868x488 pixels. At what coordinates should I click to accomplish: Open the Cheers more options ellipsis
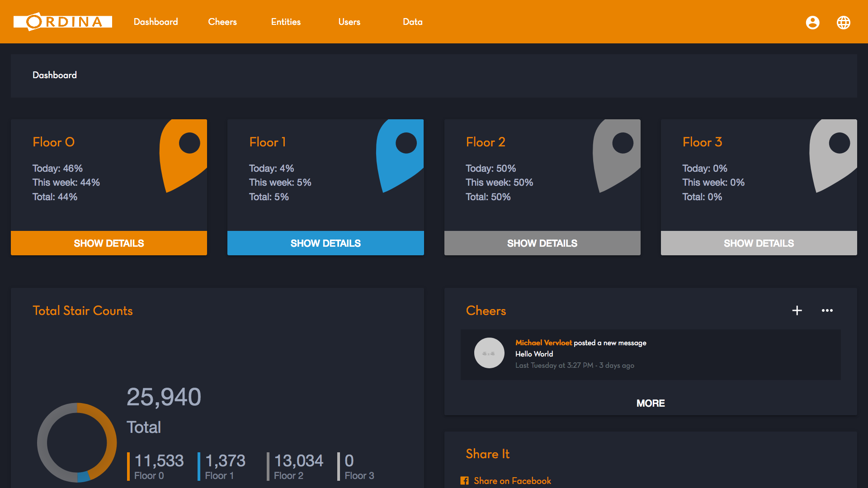(827, 310)
